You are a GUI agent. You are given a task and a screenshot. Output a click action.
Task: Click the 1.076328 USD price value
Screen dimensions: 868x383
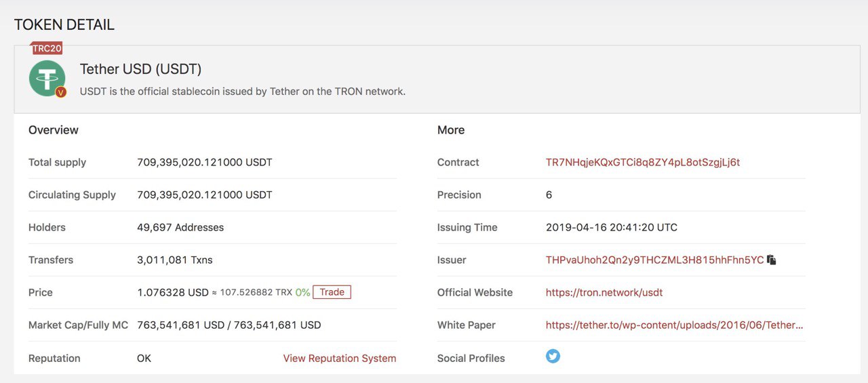173,292
